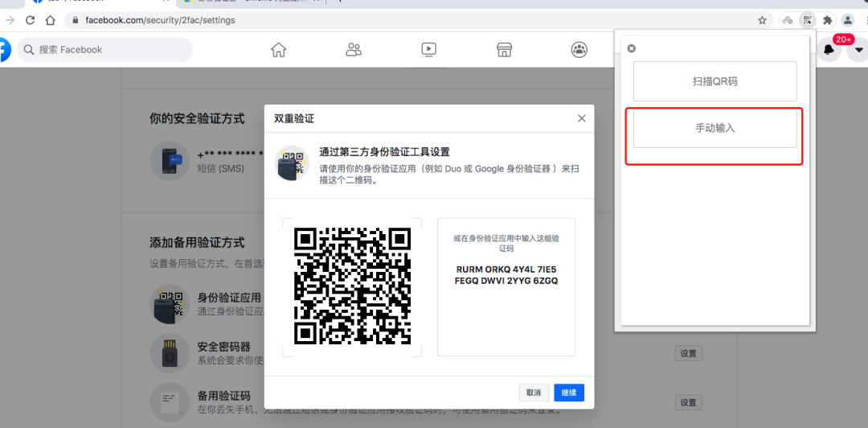868x428 pixels.
Task: Click the 扫描QR码 button in extension popup
Action: click(x=714, y=81)
